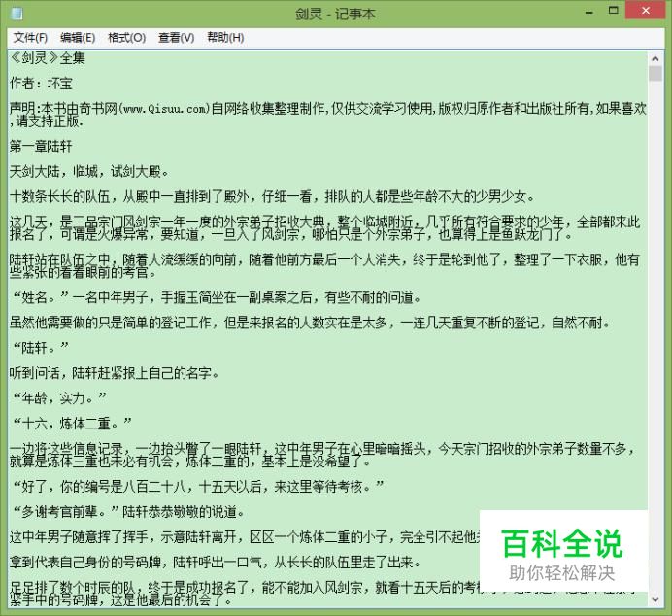672x616 pixels.
Task: Open the 帮助(H) menu
Action: (x=225, y=38)
